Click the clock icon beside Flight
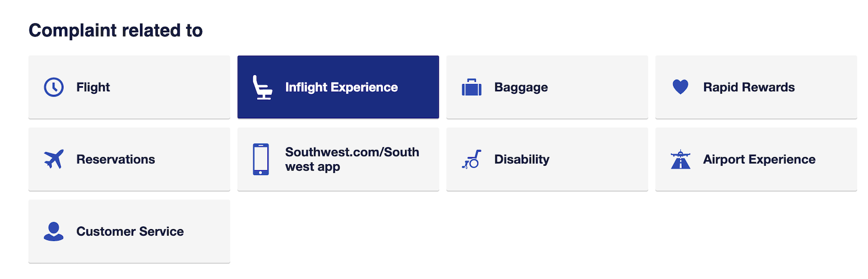This screenshot has width=868, height=279. coord(54,87)
